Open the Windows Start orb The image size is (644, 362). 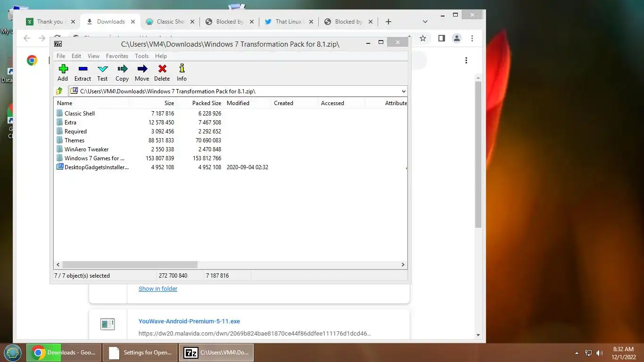[x=13, y=352]
